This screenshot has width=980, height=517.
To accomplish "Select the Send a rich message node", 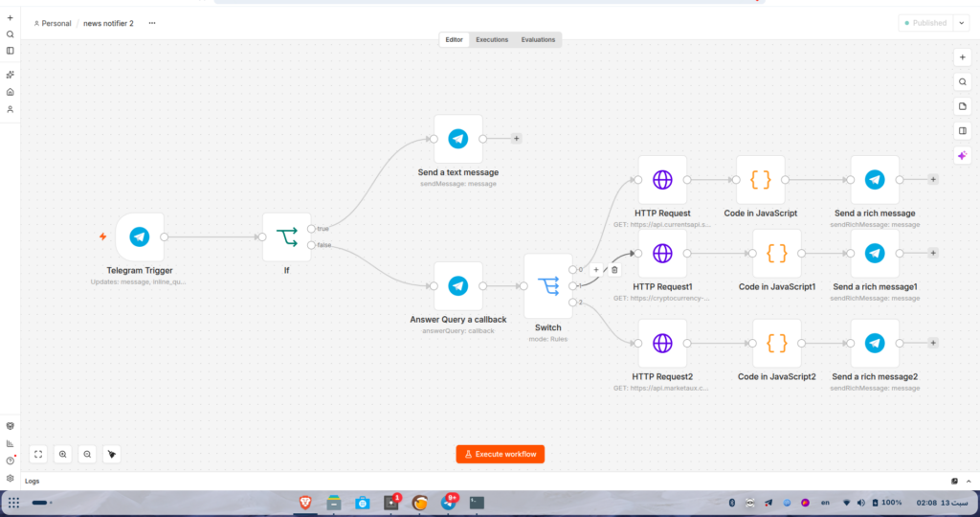I will tap(875, 180).
